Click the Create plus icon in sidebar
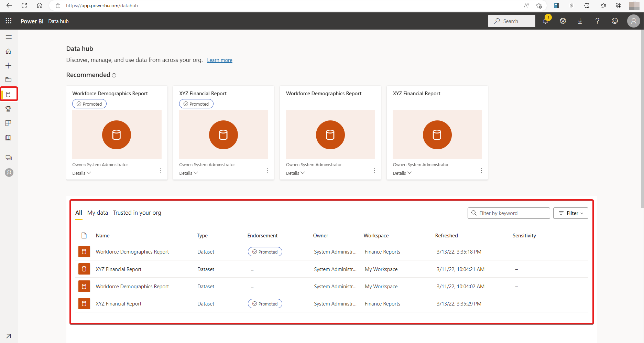Image resolution: width=644 pixels, height=343 pixels. coord(9,65)
